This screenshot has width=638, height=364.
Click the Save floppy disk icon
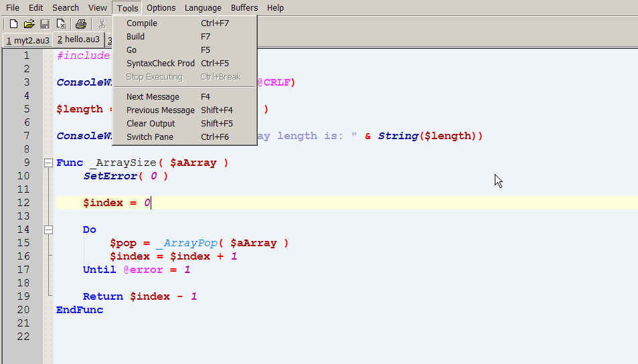45,24
